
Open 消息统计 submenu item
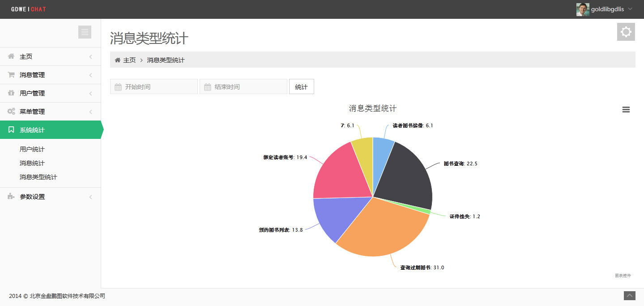32,163
